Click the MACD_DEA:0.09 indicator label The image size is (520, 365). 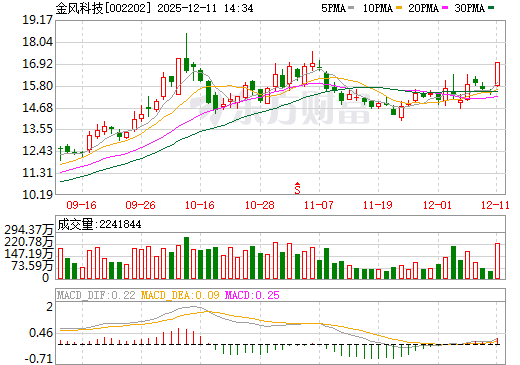180,295
